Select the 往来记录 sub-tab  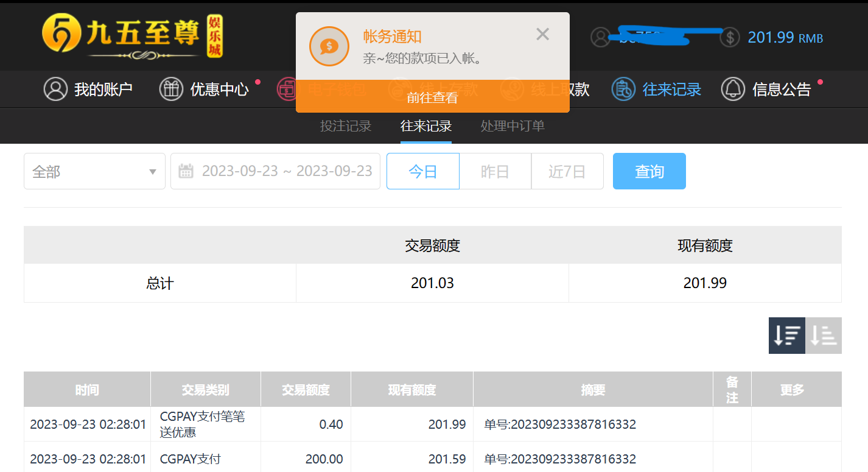(426, 126)
